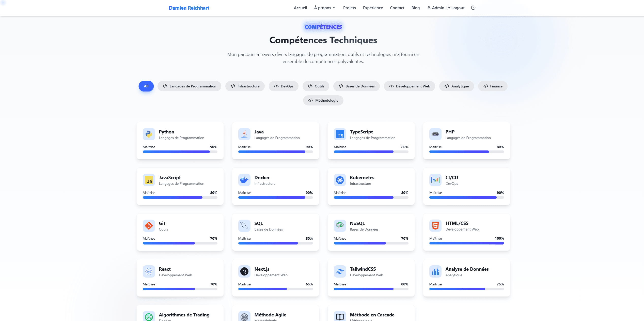Click the React atom icon

tap(149, 271)
